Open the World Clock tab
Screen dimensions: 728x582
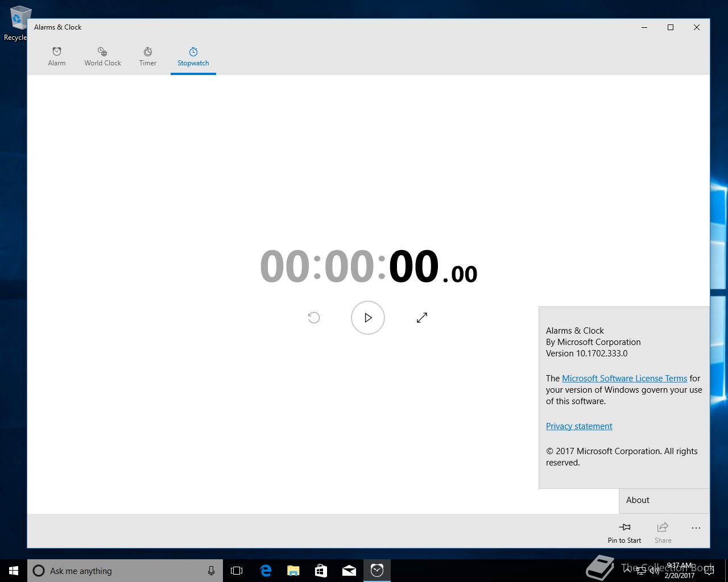102,57
